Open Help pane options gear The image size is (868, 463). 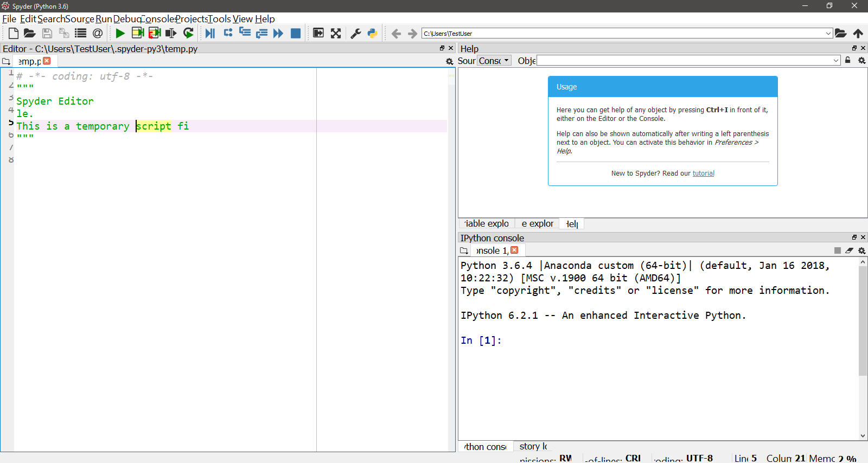point(861,61)
